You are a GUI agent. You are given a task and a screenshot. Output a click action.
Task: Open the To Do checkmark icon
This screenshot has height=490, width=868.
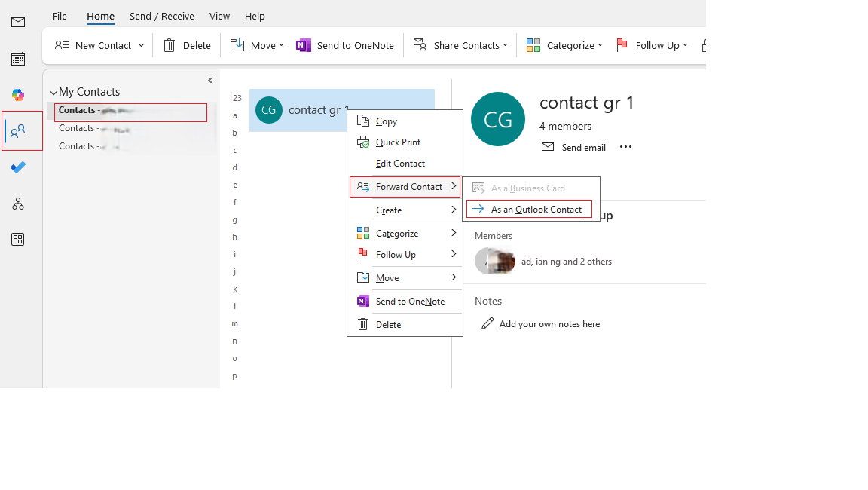(x=18, y=167)
